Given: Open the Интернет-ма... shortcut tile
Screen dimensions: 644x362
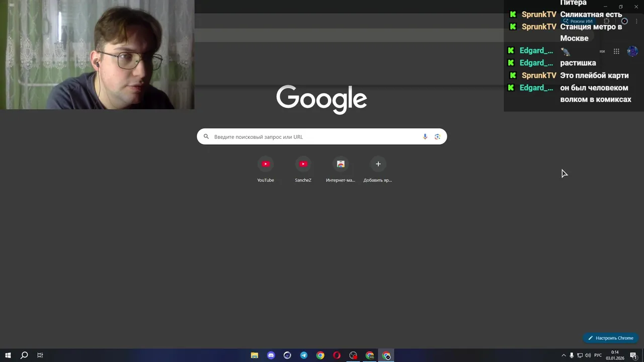Looking at the screenshot, I should click(x=341, y=170).
